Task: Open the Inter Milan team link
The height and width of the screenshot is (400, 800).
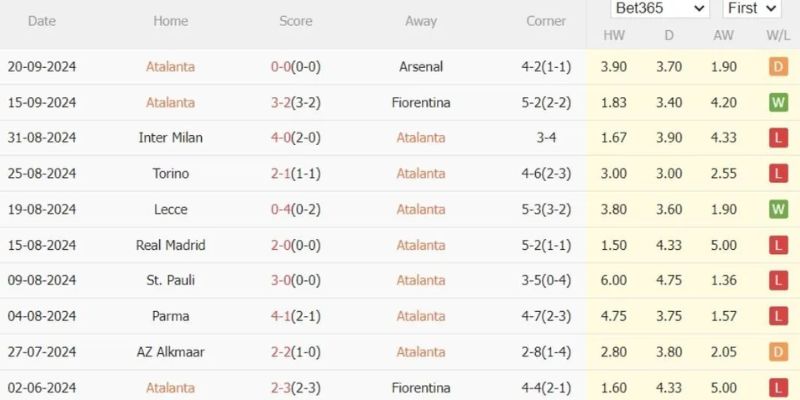Action: tap(170, 138)
